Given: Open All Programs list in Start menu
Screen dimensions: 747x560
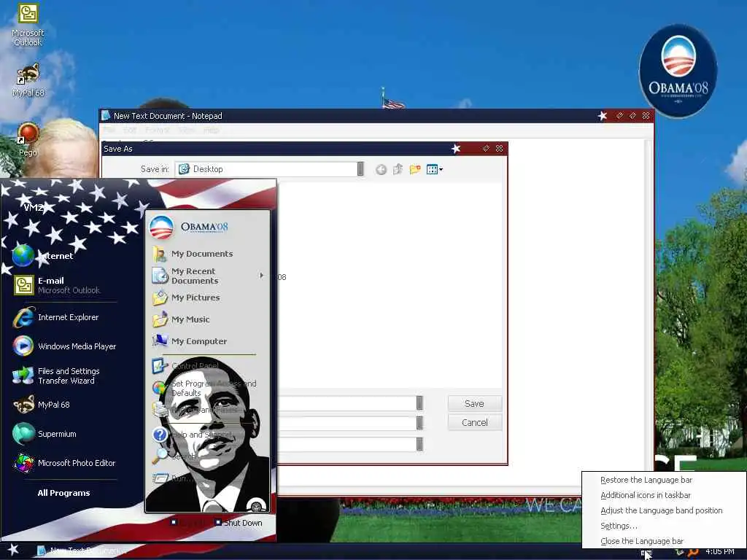Looking at the screenshot, I should pyautogui.click(x=64, y=493).
